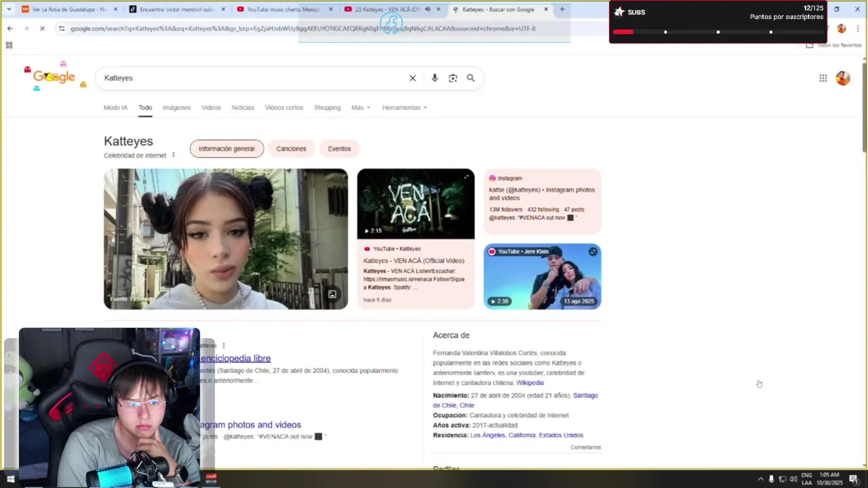Image resolution: width=868 pixels, height=488 pixels.
Task: Open Windows Start menu
Action: coord(10,479)
